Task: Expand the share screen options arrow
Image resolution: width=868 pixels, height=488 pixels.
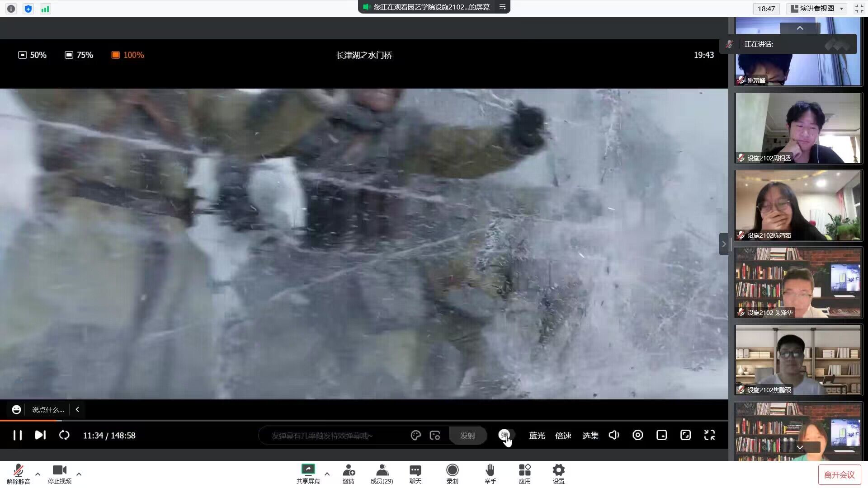Action: (x=327, y=474)
